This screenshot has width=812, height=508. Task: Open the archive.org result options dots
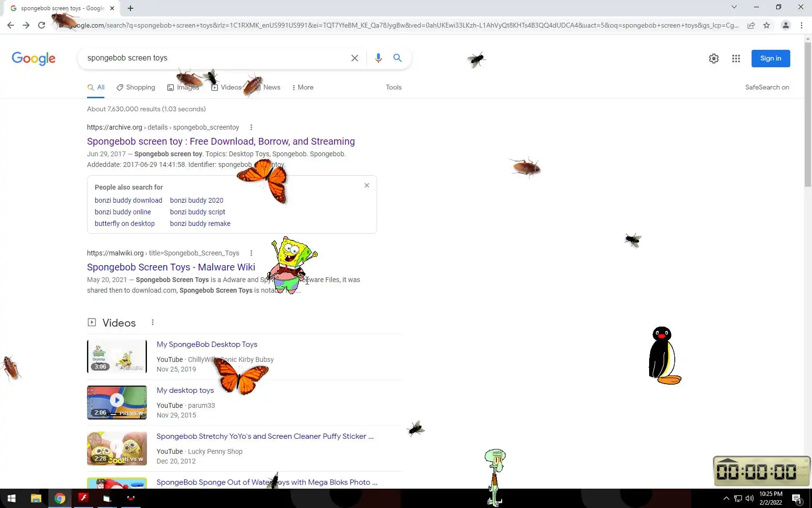(x=251, y=127)
